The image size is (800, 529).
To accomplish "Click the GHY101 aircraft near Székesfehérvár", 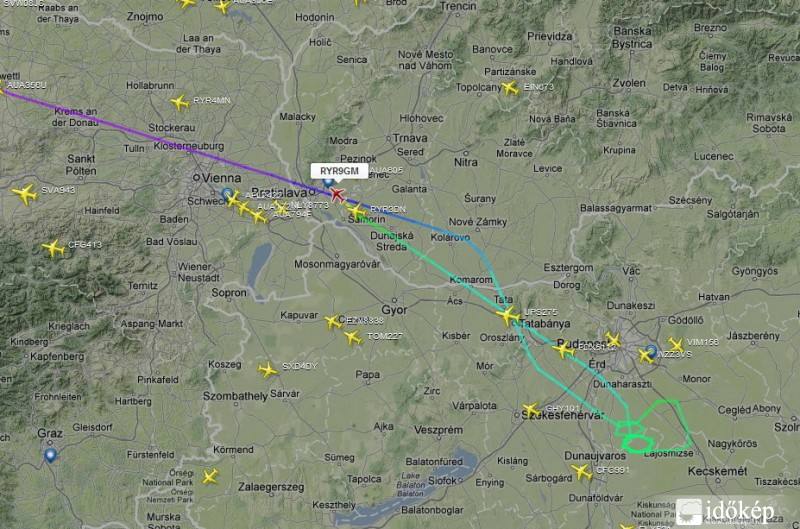I will click(x=531, y=410).
